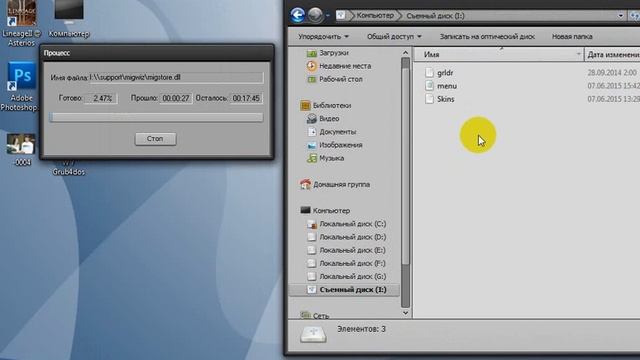Select Компьютер in the navigation tree
The width and height of the screenshot is (640, 360).
pyautogui.click(x=331, y=211)
